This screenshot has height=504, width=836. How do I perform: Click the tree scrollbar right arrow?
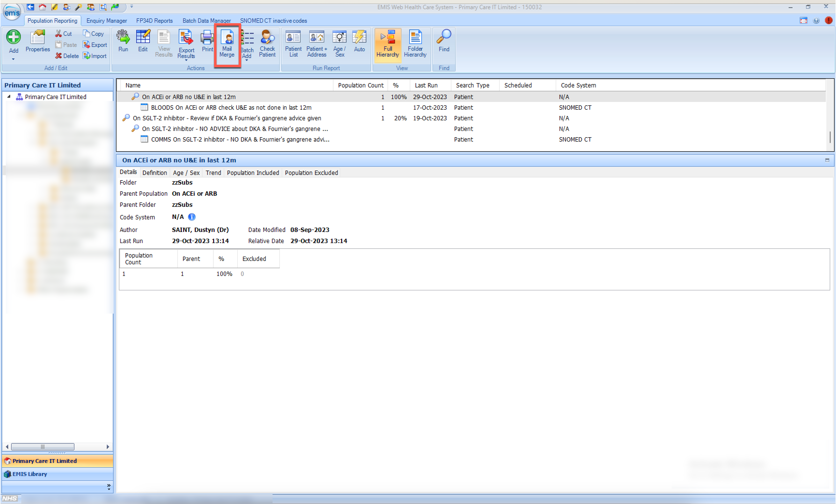pyautogui.click(x=108, y=447)
